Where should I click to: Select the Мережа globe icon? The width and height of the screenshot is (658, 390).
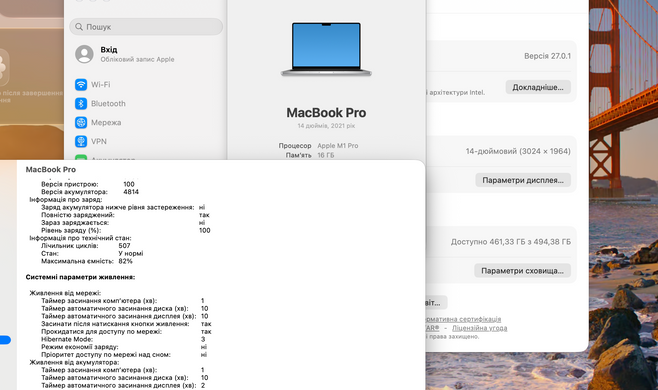[81, 122]
